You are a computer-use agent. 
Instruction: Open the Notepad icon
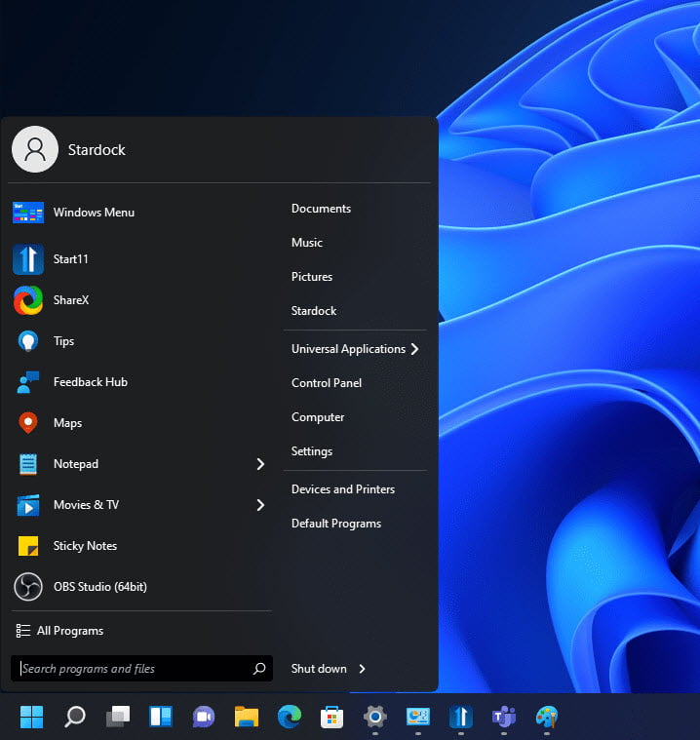[x=28, y=464]
